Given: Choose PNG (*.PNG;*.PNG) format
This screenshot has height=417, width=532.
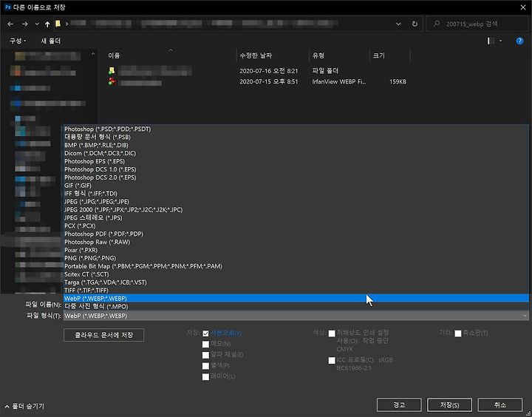Looking at the screenshot, I should [296, 258].
